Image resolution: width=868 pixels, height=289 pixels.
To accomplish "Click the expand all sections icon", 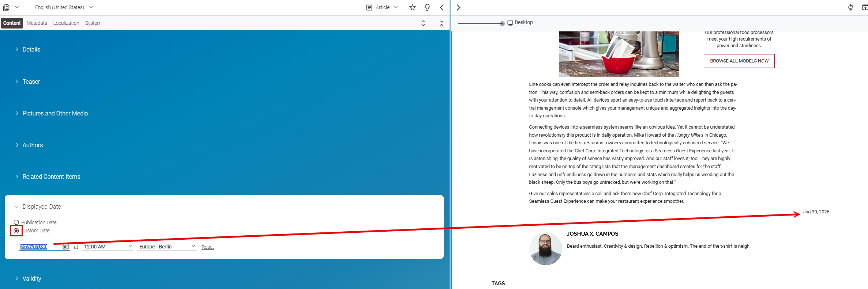I will (x=423, y=23).
